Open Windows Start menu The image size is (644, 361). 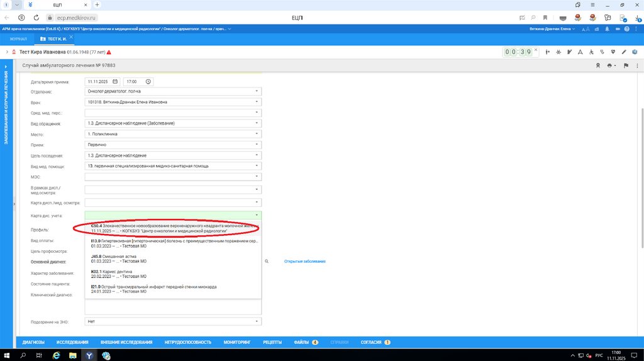[6, 355]
